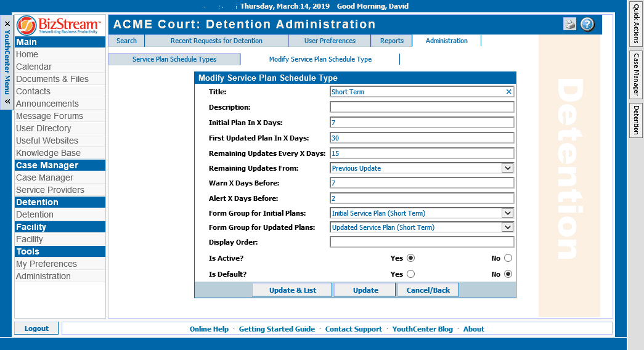Select No for Is Default

(x=508, y=274)
